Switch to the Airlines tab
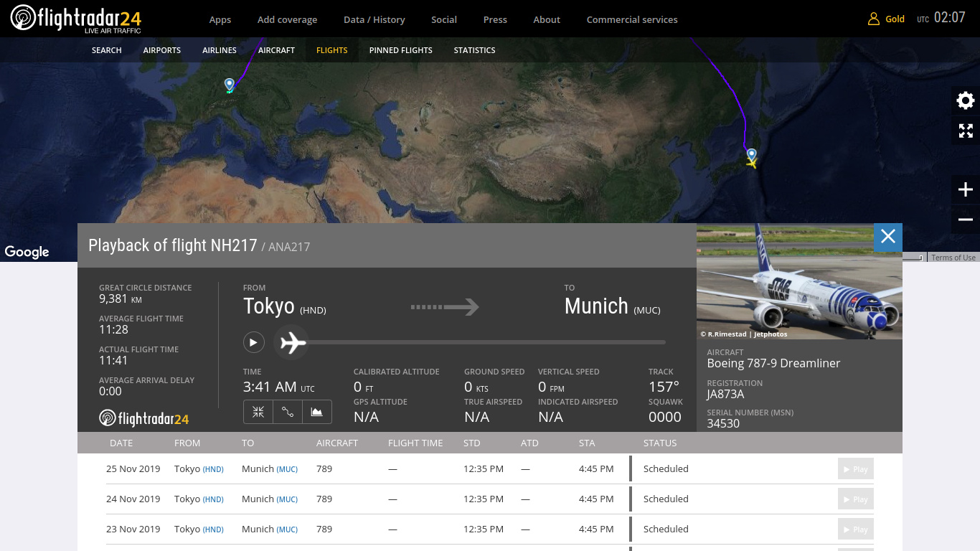 point(220,50)
